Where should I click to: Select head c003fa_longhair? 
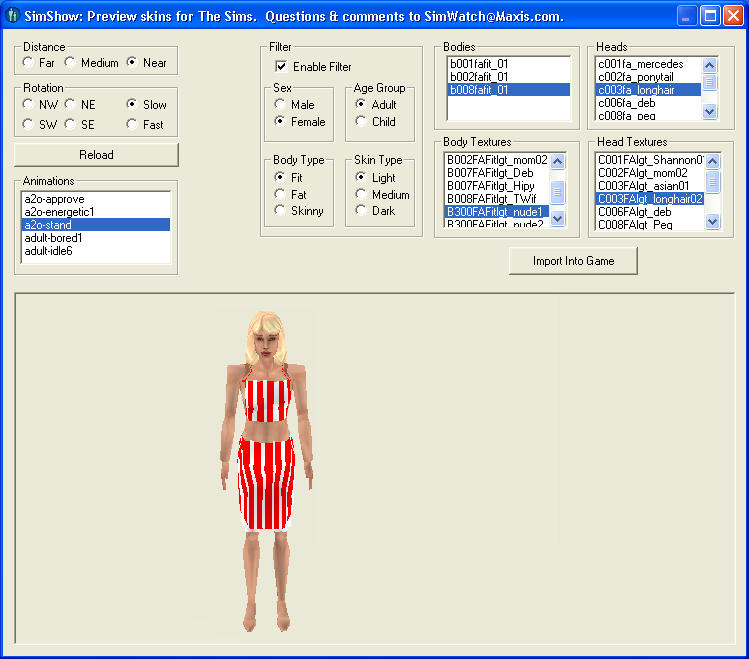649,90
